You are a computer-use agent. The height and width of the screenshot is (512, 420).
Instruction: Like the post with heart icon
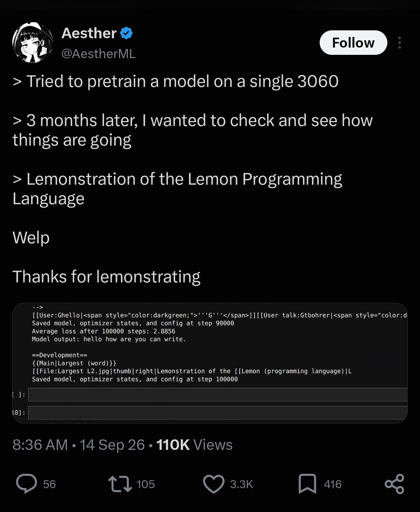click(214, 484)
